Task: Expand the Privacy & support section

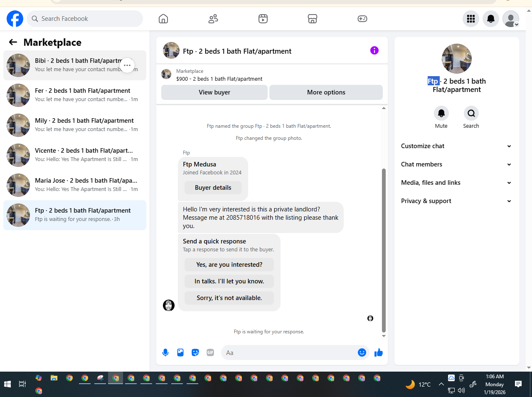Action: click(456, 201)
